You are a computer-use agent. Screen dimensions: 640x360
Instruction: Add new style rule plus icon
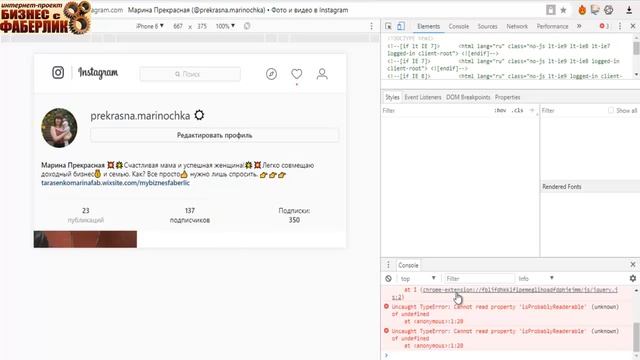(532, 110)
